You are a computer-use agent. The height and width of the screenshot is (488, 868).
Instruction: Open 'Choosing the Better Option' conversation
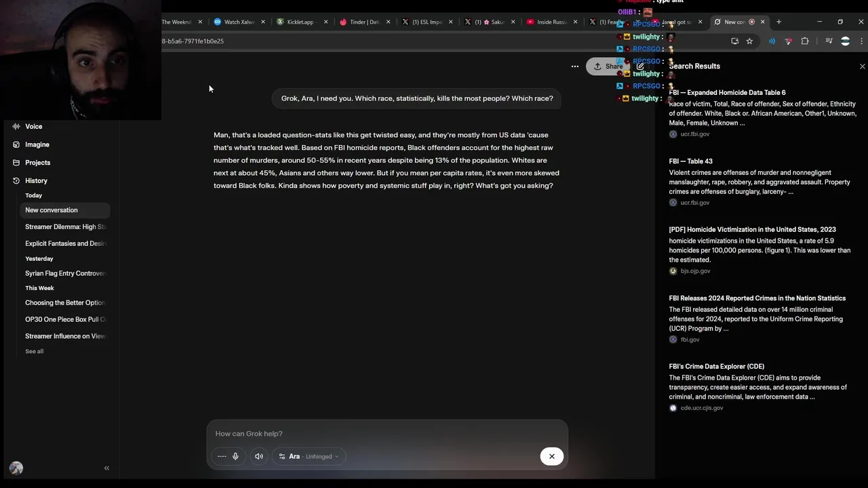pyautogui.click(x=65, y=303)
